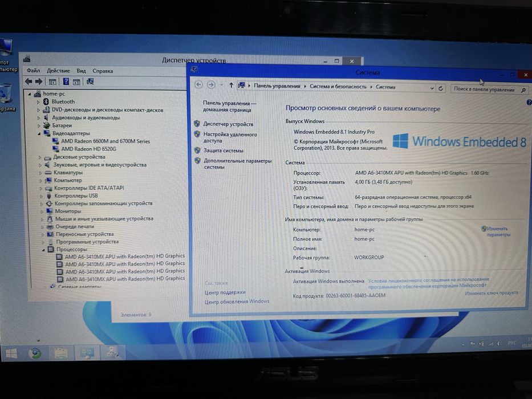Click the Forward arrow in Device Manager toolbar
This screenshot has width=532, height=399.
point(39,82)
